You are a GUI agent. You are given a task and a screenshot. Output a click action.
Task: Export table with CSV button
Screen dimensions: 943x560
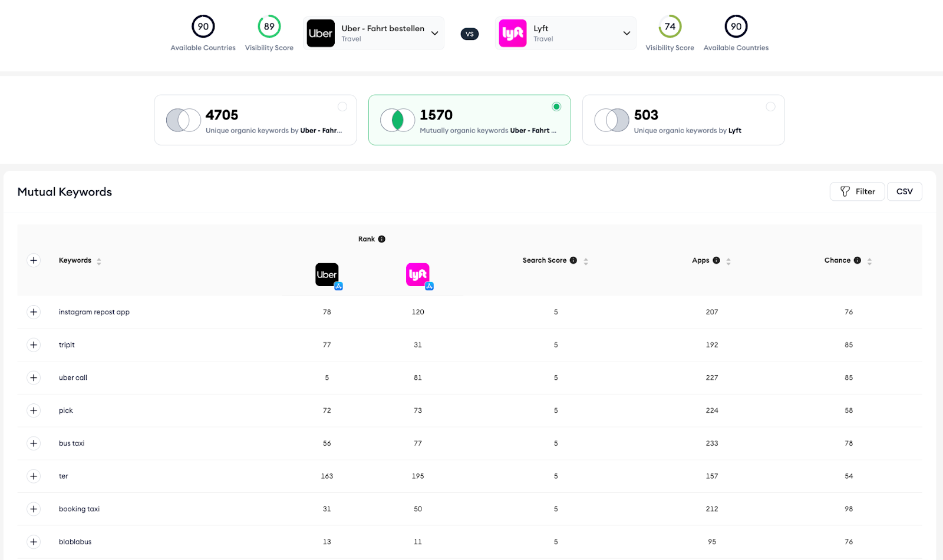[x=904, y=191]
